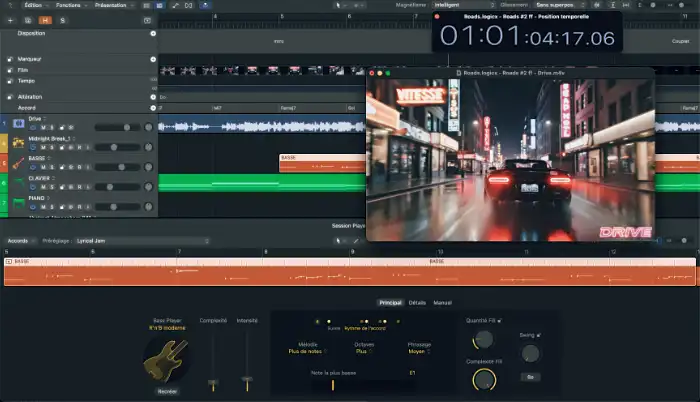The height and width of the screenshot is (402, 700).
Task: Click the pan knob on PIANO track
Action: click(x=149, y=207)
